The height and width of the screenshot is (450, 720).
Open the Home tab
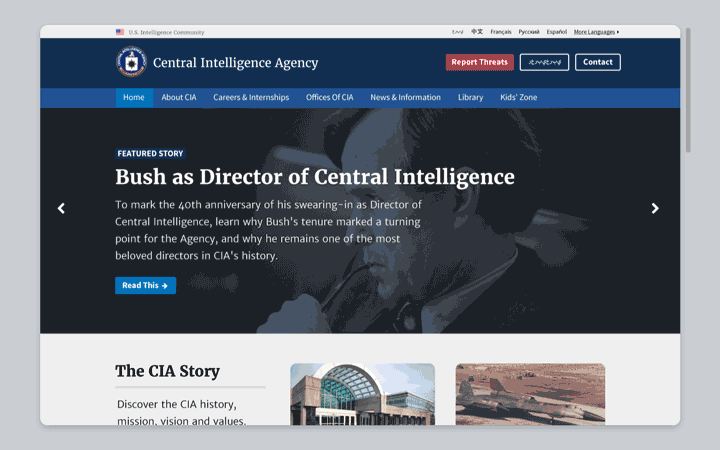(134, 97)
